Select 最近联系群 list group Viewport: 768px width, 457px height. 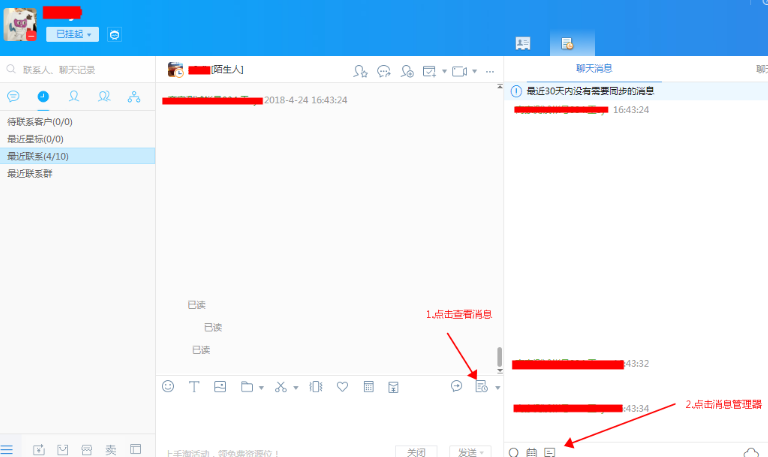[77, 173]
